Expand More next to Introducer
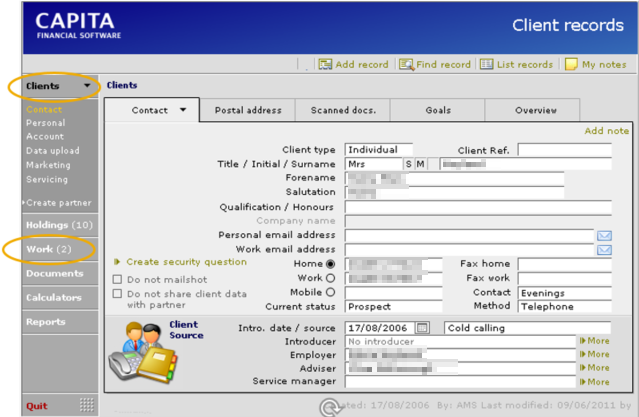Screen dimensions: 639x417 point(595,341)
